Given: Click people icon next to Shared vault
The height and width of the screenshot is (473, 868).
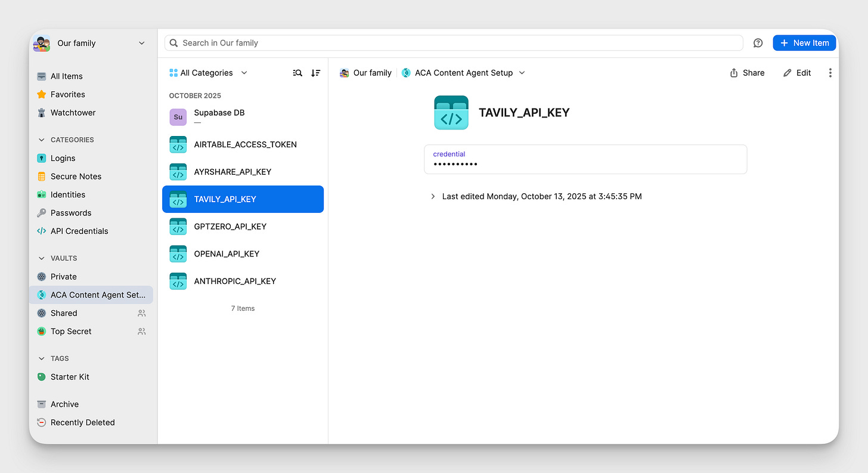Looking at the screenshot, I should point(141,313).
